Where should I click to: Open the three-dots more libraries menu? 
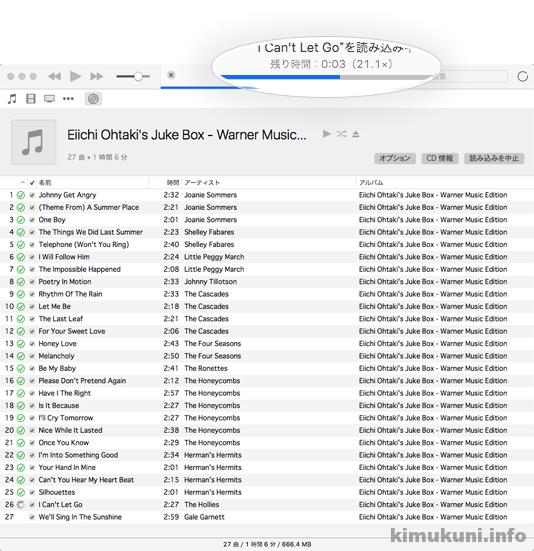68,99
